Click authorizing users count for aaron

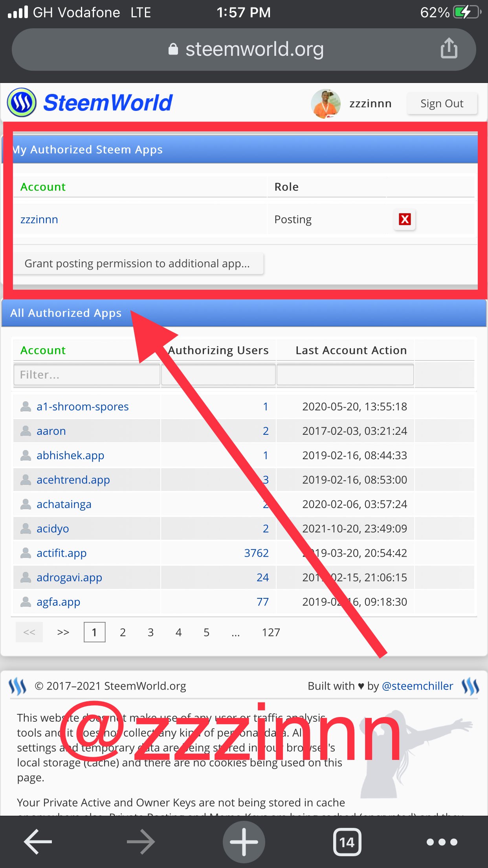pyautogui.click(x=266, y=431)
